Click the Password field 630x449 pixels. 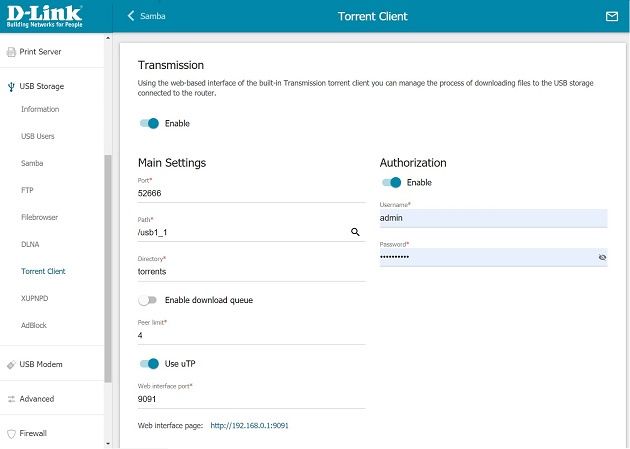[493, 257]
